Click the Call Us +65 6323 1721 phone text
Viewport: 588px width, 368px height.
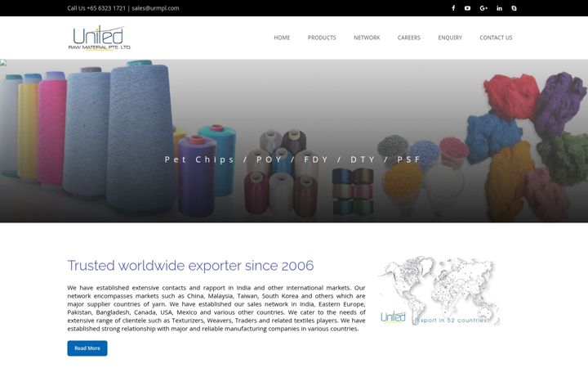click(x=96, y=8)
